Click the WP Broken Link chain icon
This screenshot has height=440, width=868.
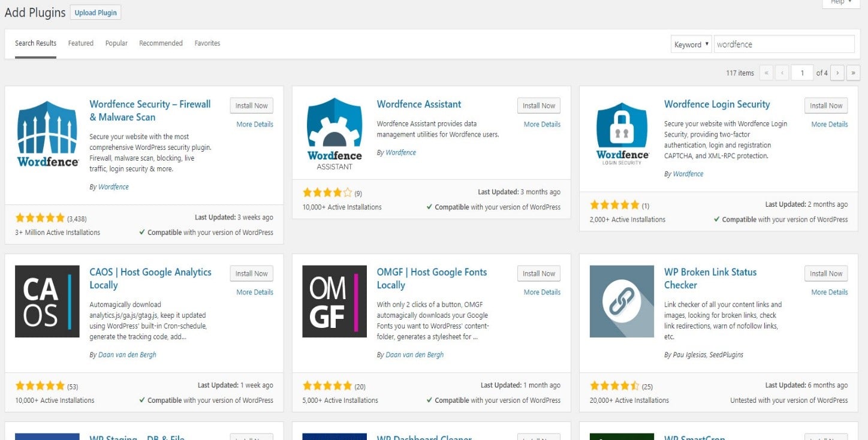coord(622,301)
